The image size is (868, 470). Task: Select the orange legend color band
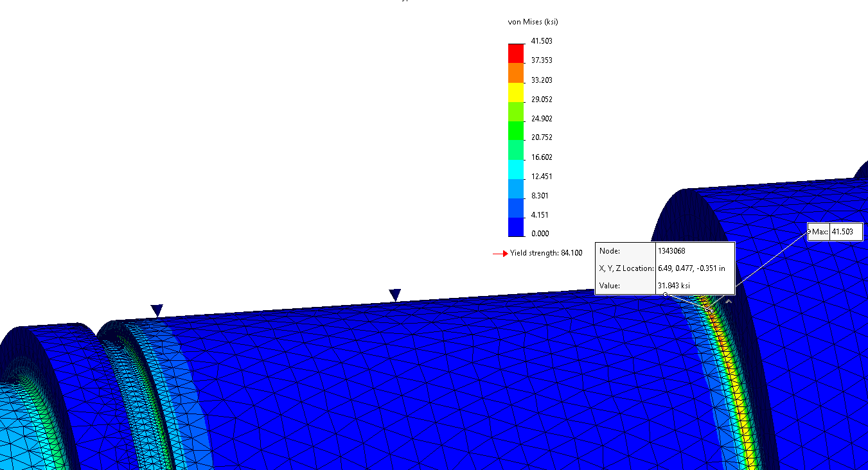517,73
